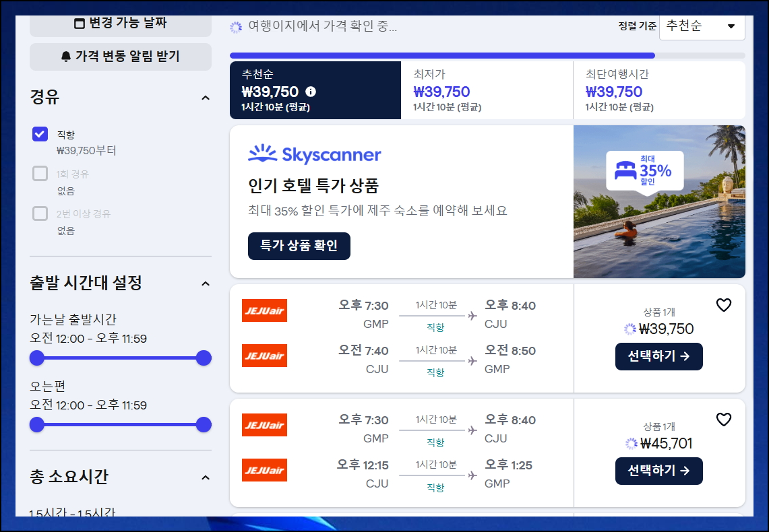The width and height of the screenshot is (769, 532).
Task: Click left handle of 오는편 time slider
Action: pos(37,425)
